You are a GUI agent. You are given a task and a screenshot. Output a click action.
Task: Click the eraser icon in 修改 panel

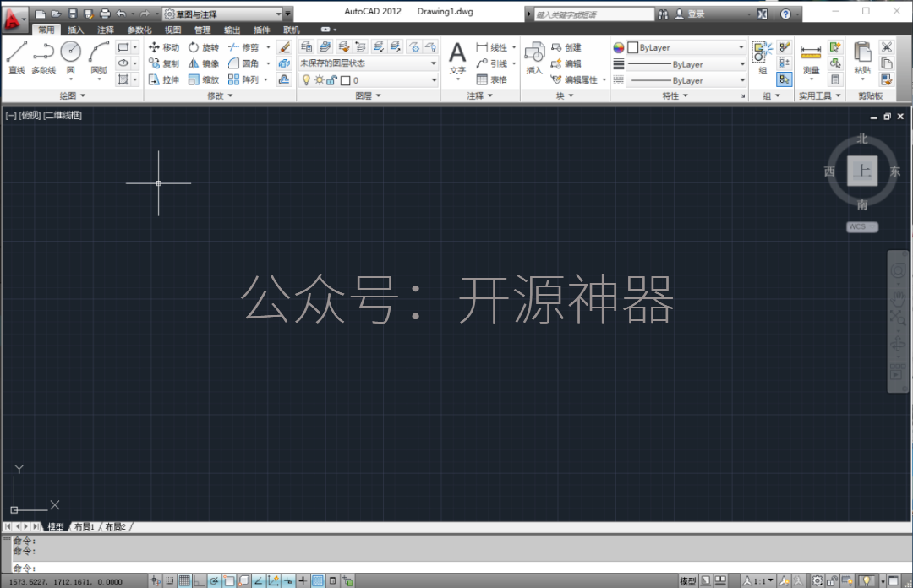click(284, 47)
